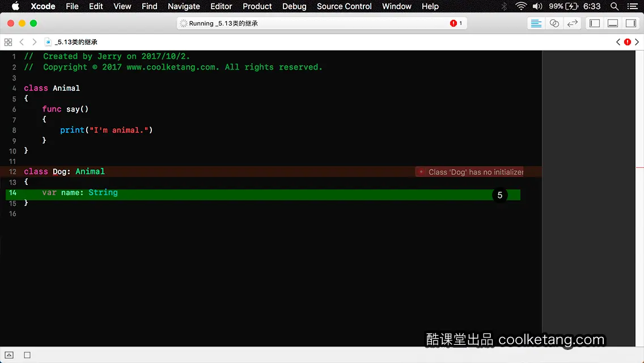Click line number 12 in gutter
644x363 pixels.
tap(12, 172)
